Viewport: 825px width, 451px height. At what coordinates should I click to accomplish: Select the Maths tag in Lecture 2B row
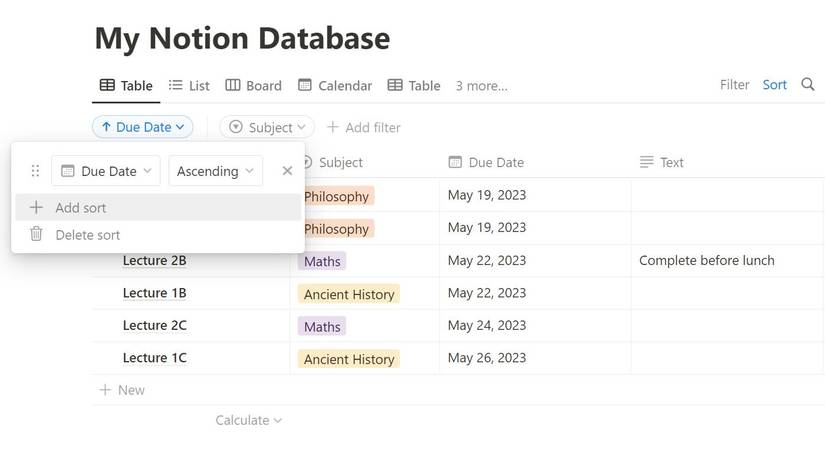click(322, 261)
